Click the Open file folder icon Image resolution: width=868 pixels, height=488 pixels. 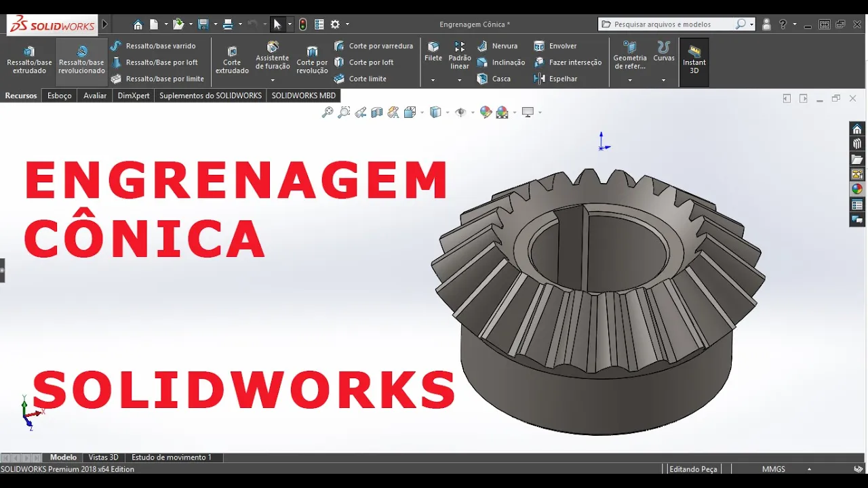178,24
